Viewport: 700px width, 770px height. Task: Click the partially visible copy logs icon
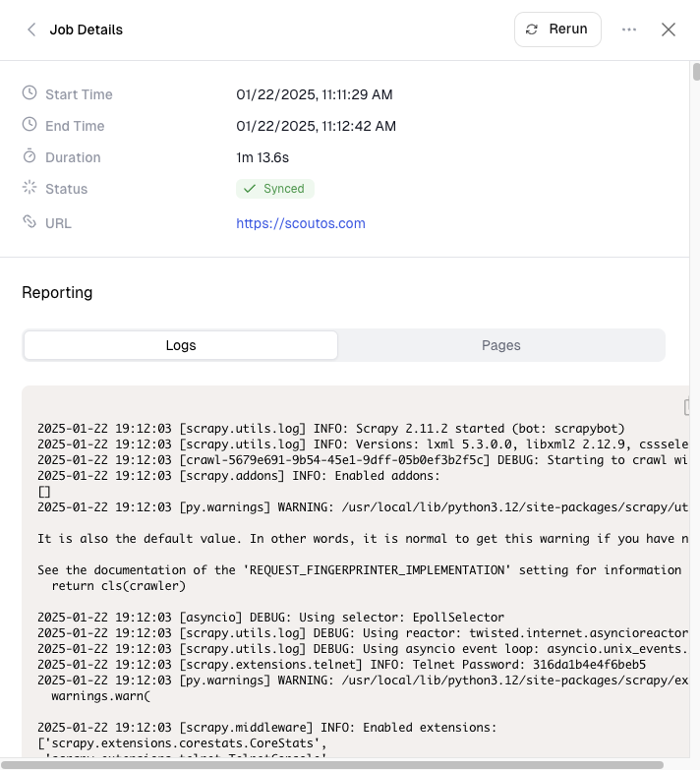686,407
